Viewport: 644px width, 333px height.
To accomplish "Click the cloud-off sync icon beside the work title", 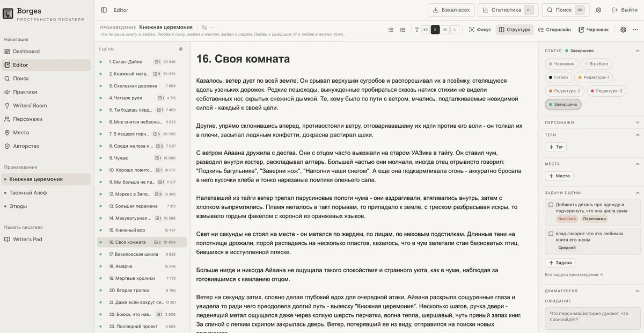I will 204,27.
